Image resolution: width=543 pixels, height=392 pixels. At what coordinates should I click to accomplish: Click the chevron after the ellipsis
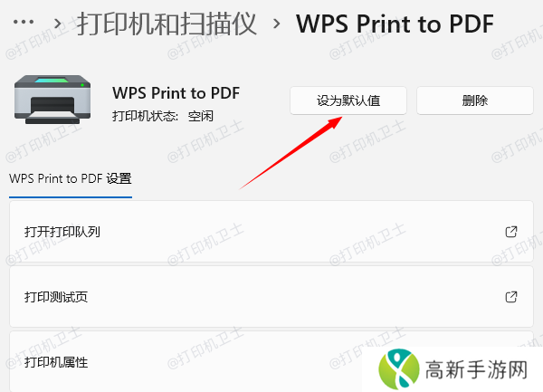click(x=58, y=24)
